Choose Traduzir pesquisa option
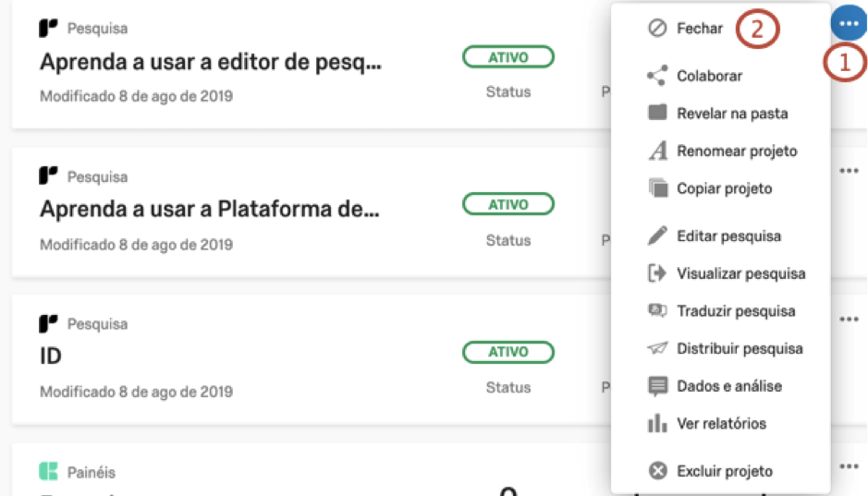The height and width of the screenshot is (496, 868). coord(736,311)
